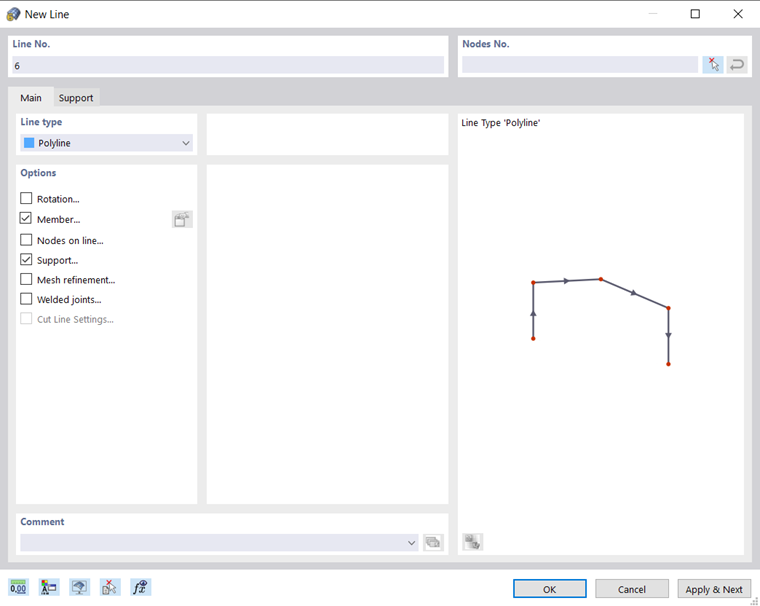Switch to the Main tab
This screenshot has height=606, width=760.
pos(31,97)
